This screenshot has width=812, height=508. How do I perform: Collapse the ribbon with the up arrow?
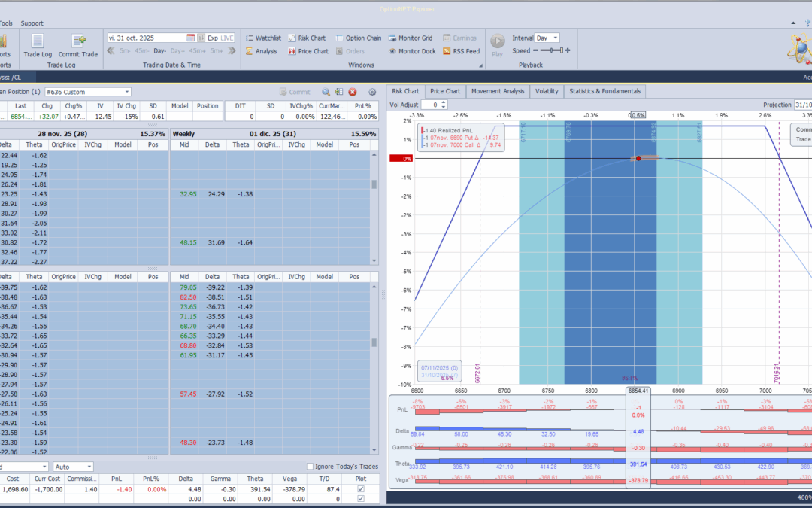(793, 23)
